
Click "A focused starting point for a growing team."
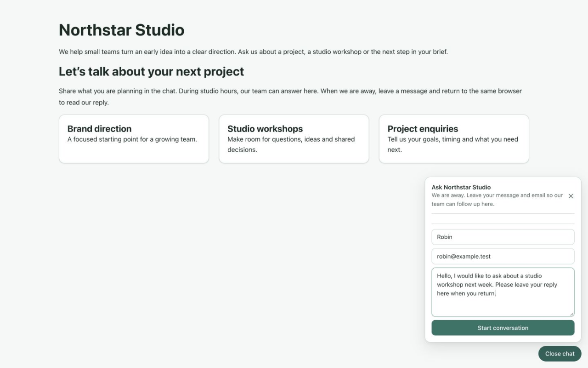point(132,139)
